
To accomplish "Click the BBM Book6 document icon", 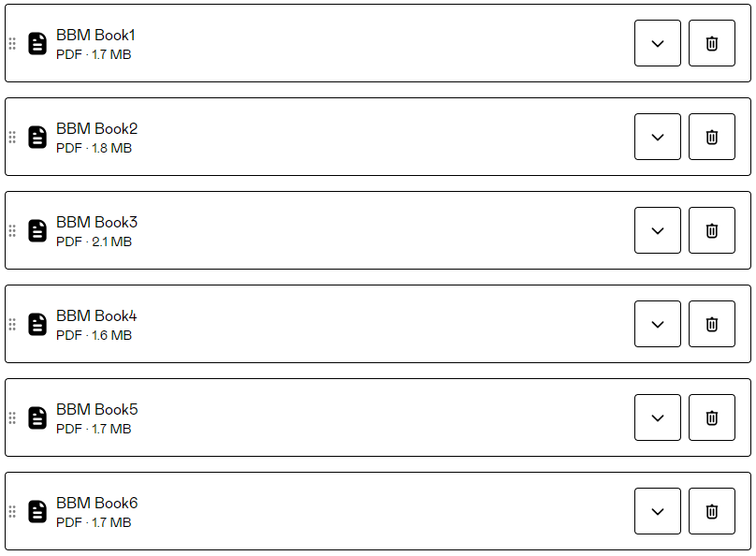I will tap(37, 511).
